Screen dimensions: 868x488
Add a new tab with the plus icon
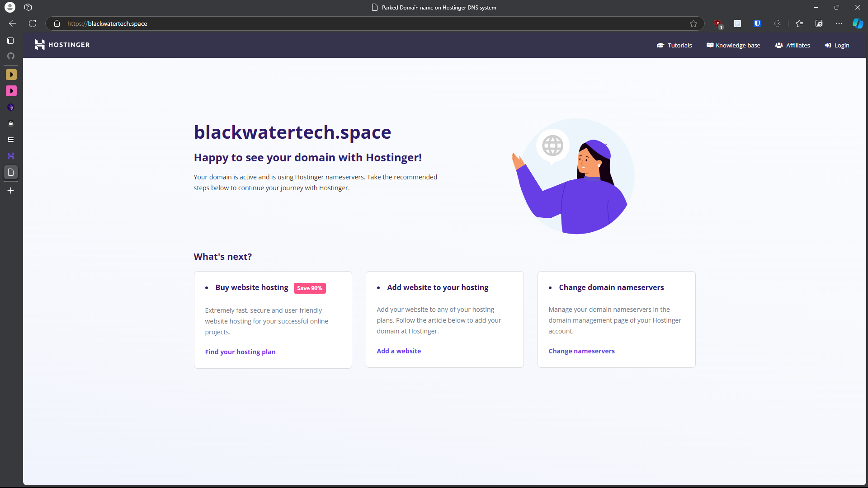tap(11, 191)
